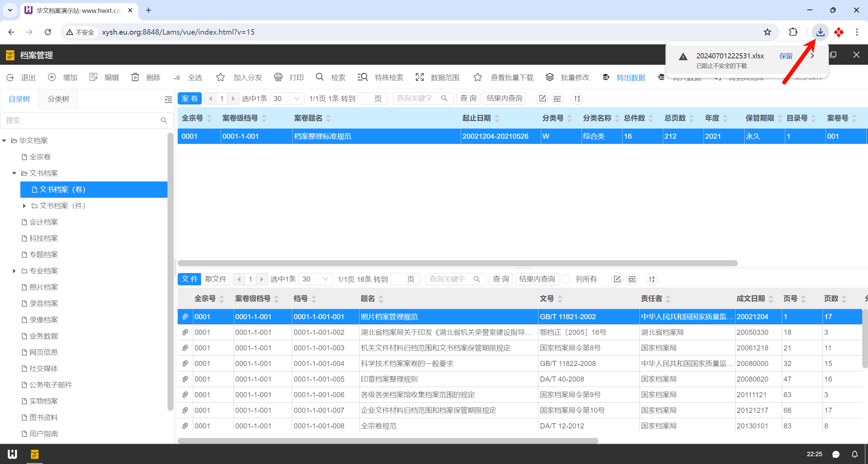Click the sidebar collapse menu icon
The image size is (868, 464).
click(x=168, y=99)
